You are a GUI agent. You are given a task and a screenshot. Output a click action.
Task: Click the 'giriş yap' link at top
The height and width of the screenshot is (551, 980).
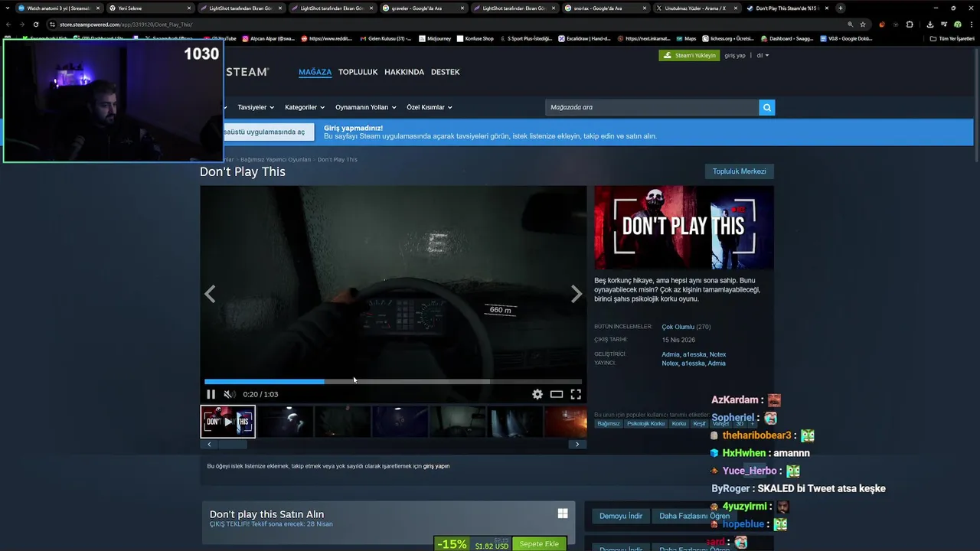tap(735, 55)
